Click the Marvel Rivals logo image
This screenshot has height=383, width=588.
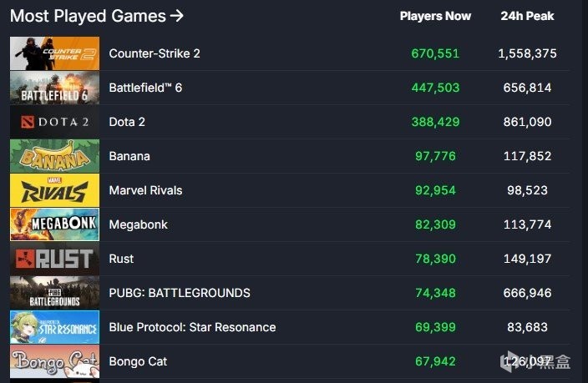(54, 190)
